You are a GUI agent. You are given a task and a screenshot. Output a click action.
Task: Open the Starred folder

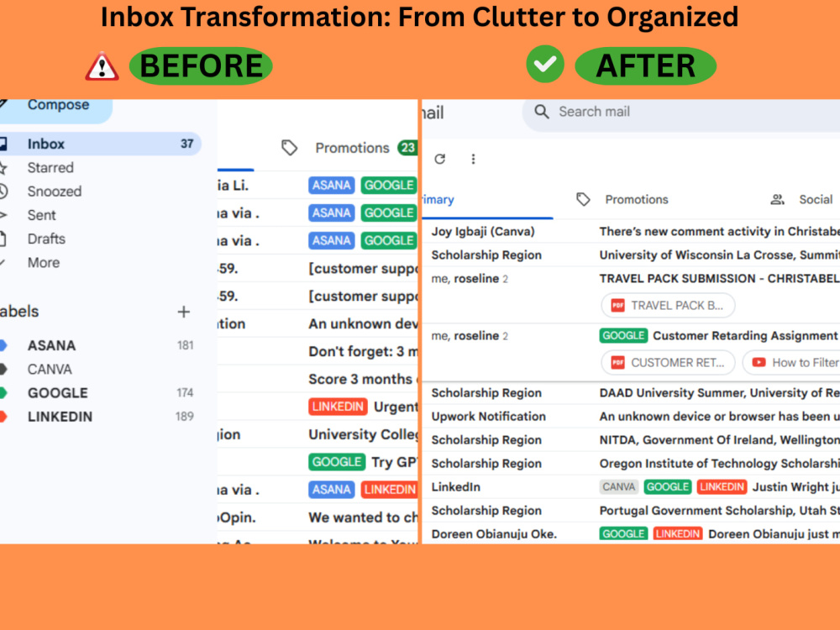click(50, 168)
